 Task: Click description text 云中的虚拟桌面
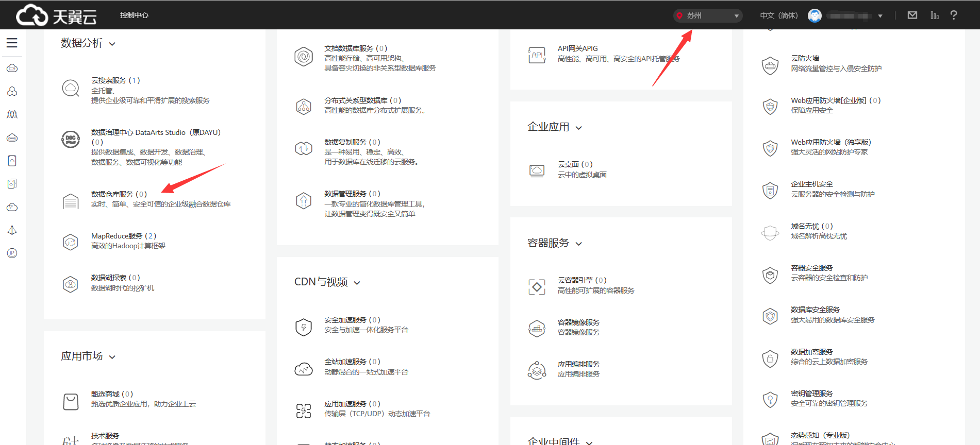point(582,175)
